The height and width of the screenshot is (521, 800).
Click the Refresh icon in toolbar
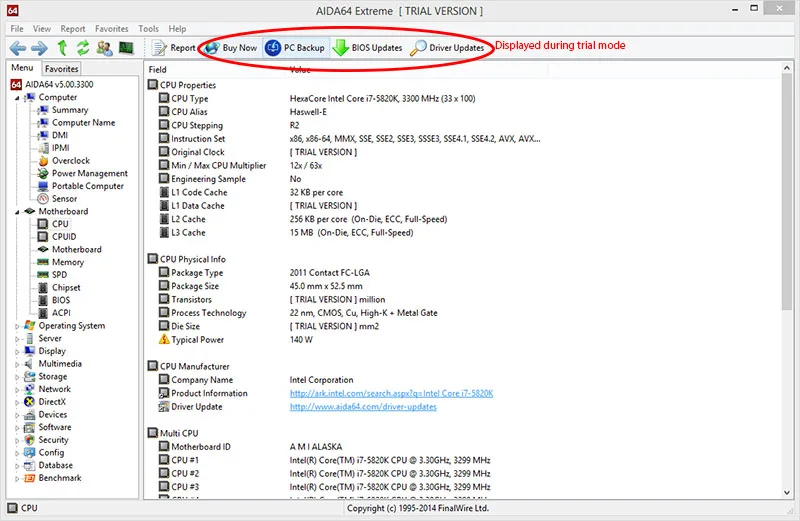click(83, 47)
